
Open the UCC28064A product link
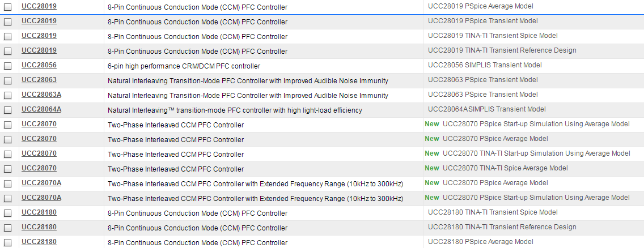(x=41, y=109)
